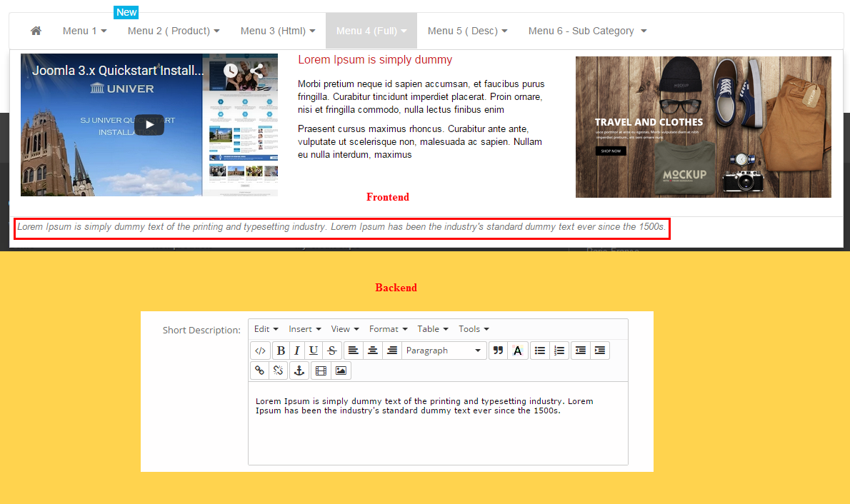
Task: Click the Home icon in navigation bar
Action: click(x=36, y=31)
